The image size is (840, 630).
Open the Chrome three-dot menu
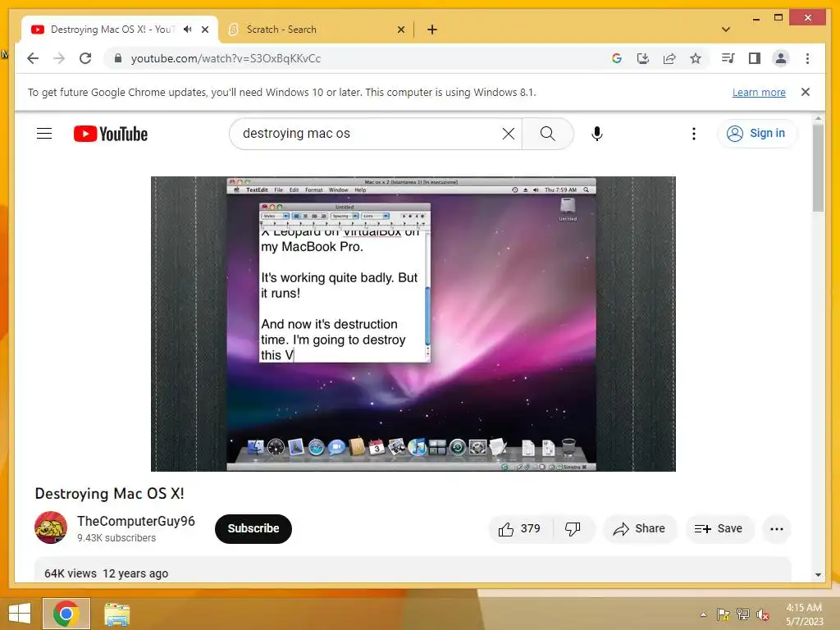click(807, 58)
